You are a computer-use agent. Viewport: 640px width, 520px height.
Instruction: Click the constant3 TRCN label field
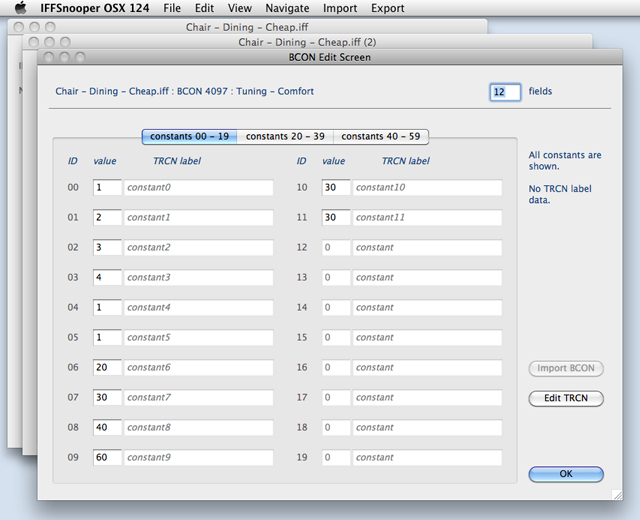(x=198, y=277)
